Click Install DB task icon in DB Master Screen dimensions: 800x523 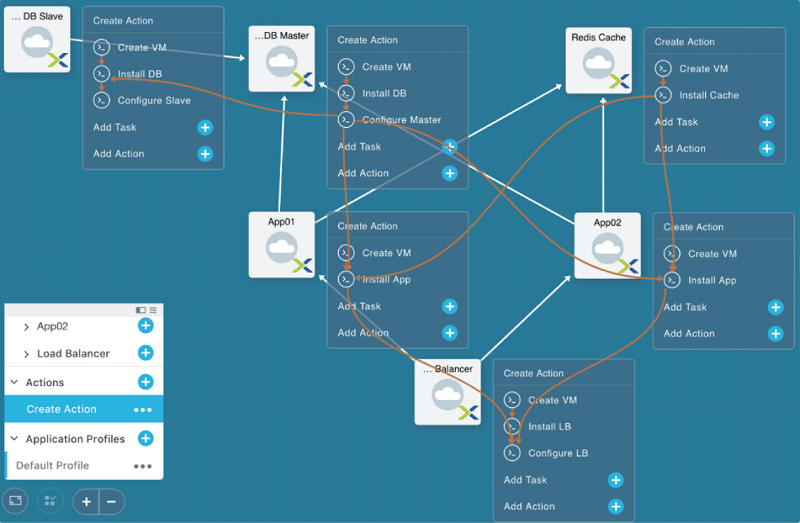pos(346,93)
